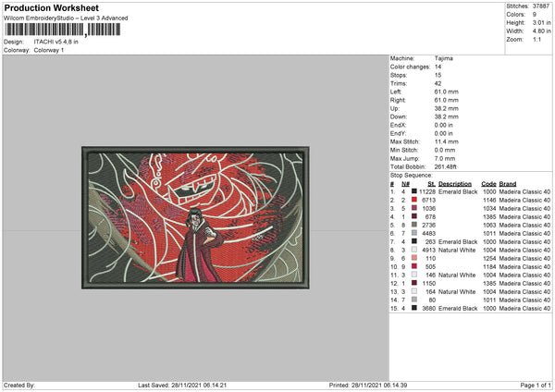The height and width of the screenshot is (392, 555).
Task: Click the embroidery design preview image
Action: coord(195,217)
